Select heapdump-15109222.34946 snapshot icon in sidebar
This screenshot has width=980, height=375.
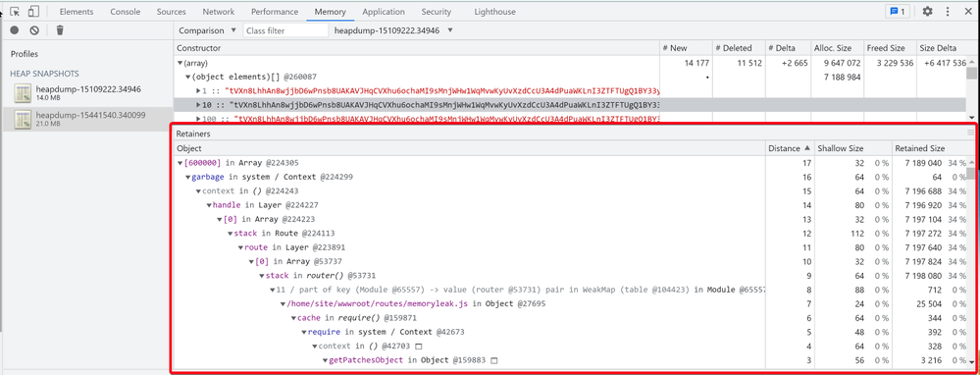(x=24, y=93)
